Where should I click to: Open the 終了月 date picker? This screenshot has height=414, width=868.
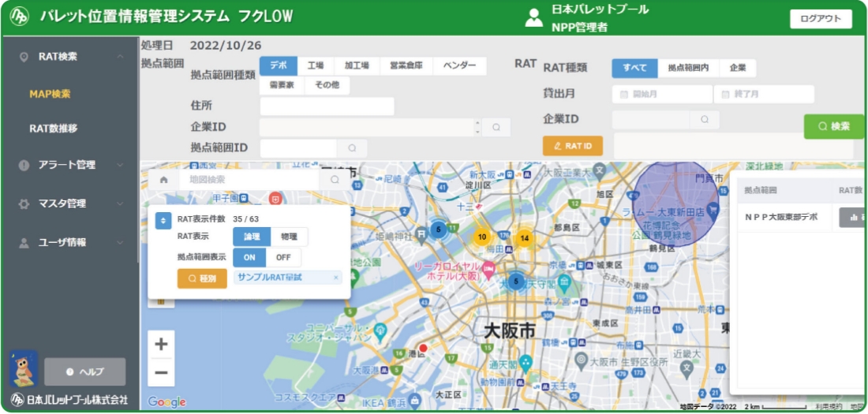pos(764,94)
